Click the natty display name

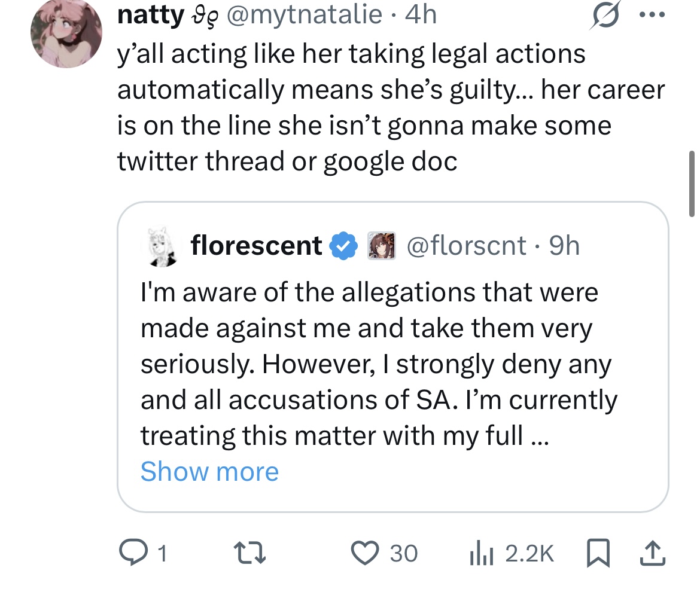tap(150, 14)
